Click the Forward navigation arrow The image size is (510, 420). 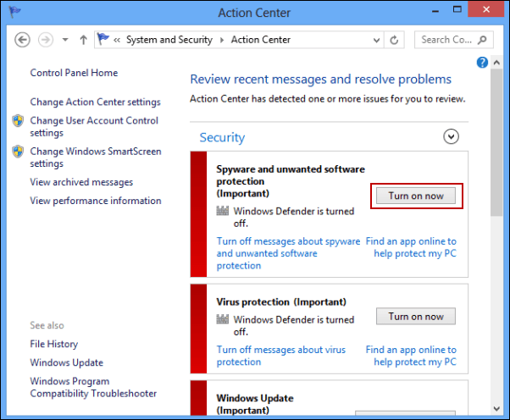[x=46, y=40]
